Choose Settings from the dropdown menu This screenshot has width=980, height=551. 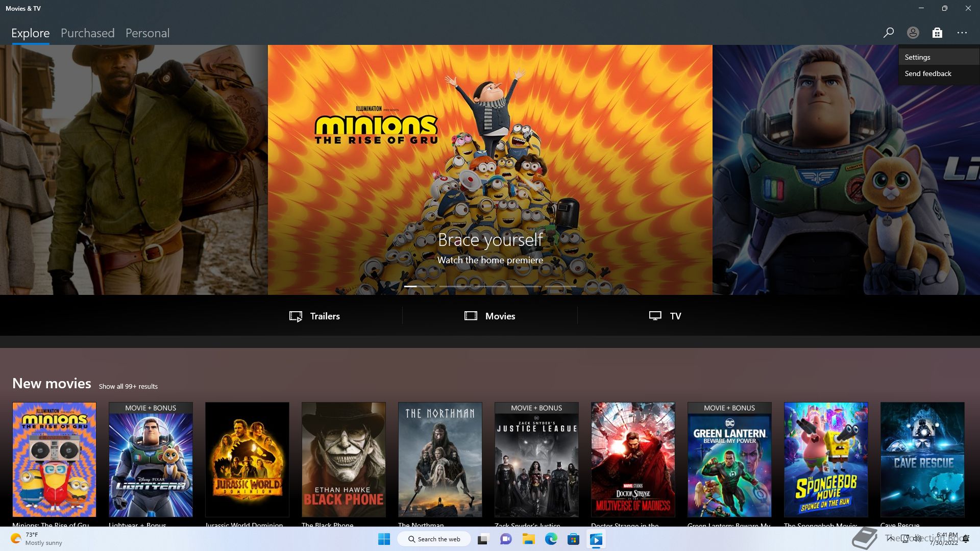pyautogui.click(x=939, y=57)
